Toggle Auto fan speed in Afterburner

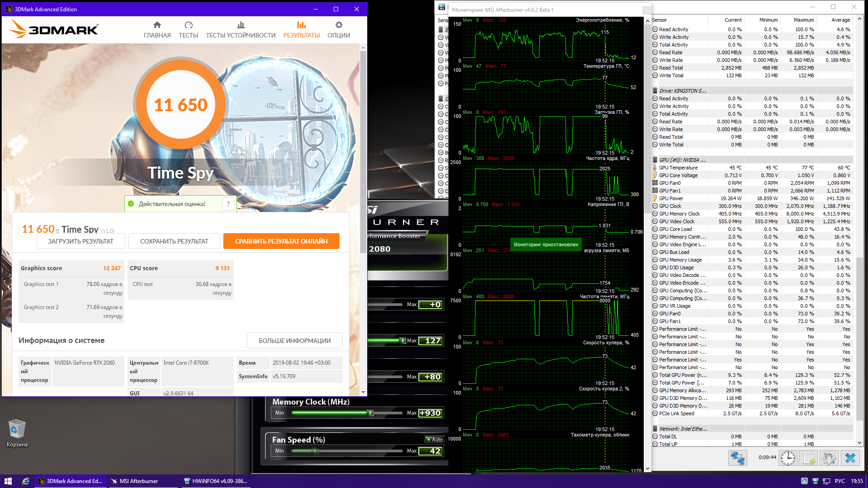click(434, 439)
